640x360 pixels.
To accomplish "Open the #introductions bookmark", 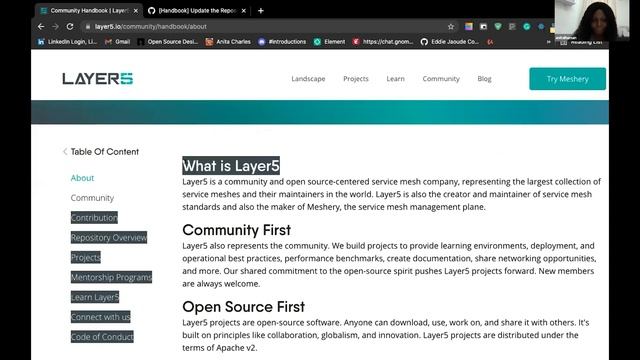I will [x=282, y=42].
